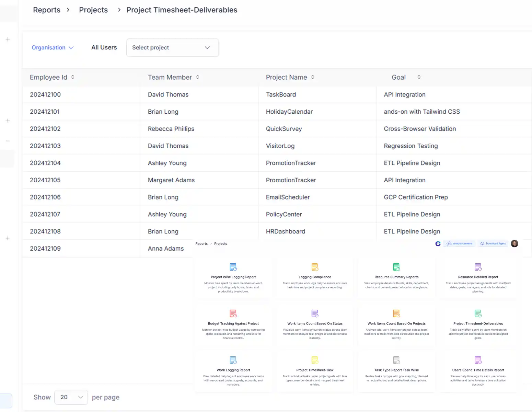
Task: Open Projects from the breadcrumb trail
Action: pos(93,10)
